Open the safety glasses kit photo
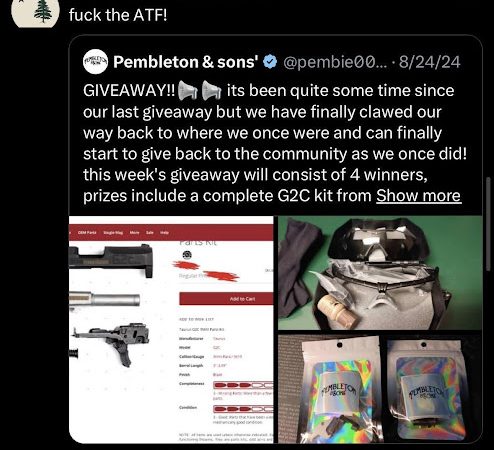The image size is (494, 450). click(380, 273)
